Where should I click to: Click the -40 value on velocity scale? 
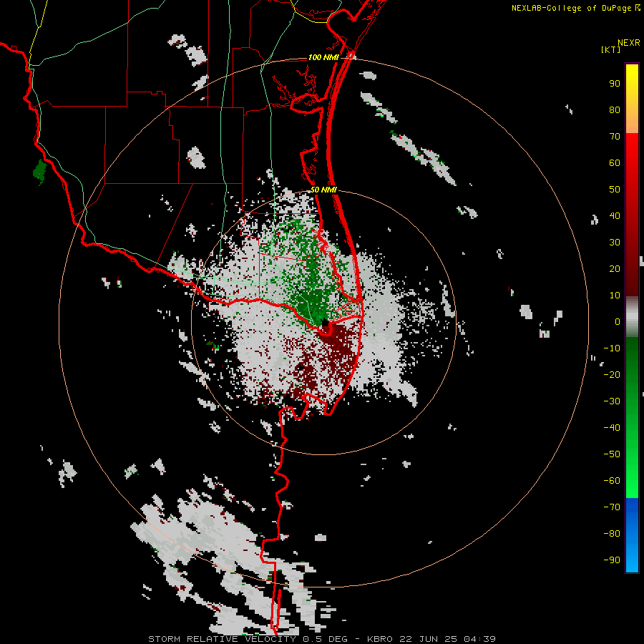pos(612,428)
